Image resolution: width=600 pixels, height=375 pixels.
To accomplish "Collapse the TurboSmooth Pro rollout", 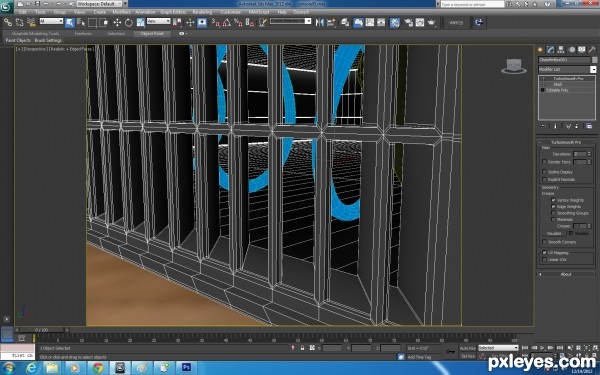I will tap(566, 142).
